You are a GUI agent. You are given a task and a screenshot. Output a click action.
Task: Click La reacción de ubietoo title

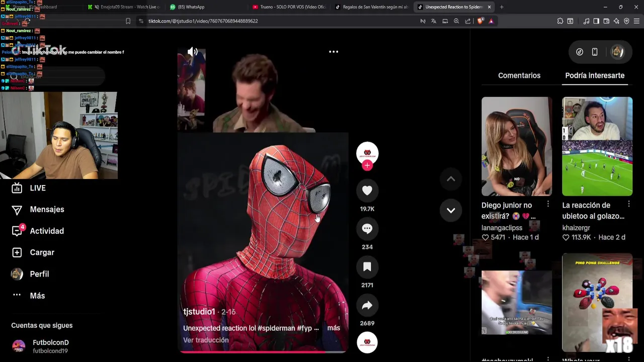click(593, 211)
